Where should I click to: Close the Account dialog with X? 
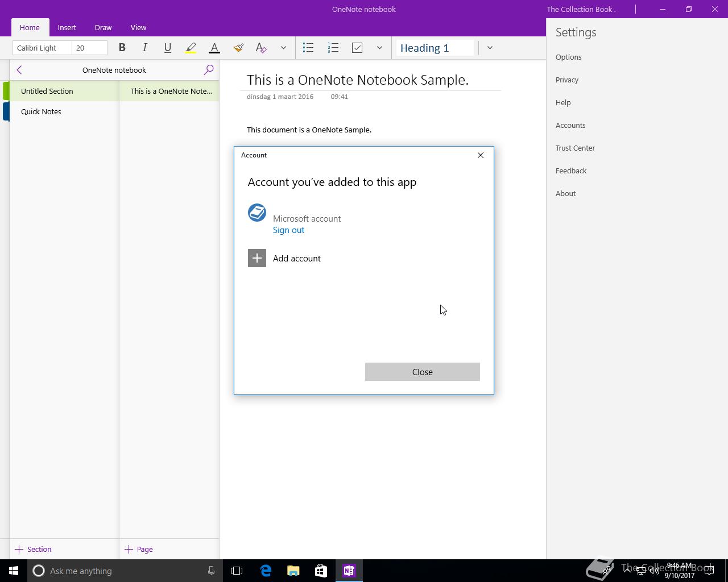[481, 155]
